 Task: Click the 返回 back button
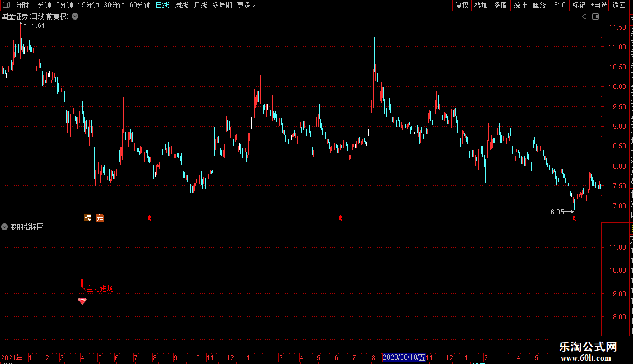tap(619, 5)
